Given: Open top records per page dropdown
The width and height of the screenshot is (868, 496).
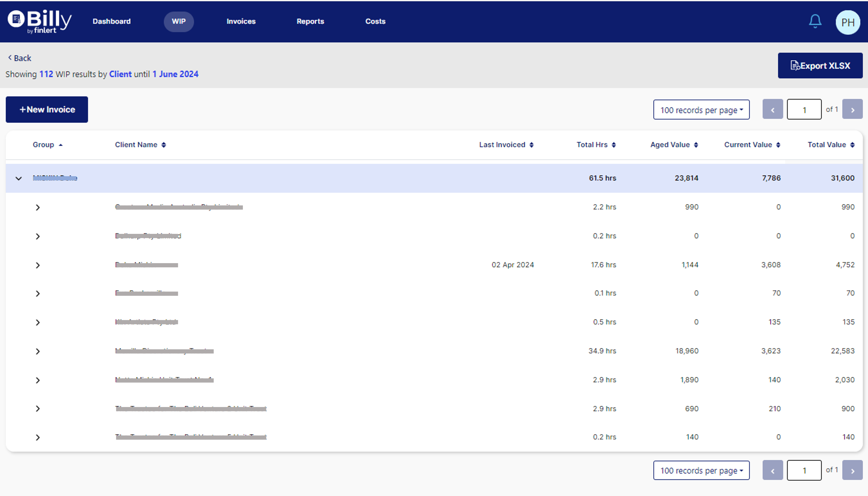Looking at the screenshot, I should pyautogui.click(x=701, y=110).
